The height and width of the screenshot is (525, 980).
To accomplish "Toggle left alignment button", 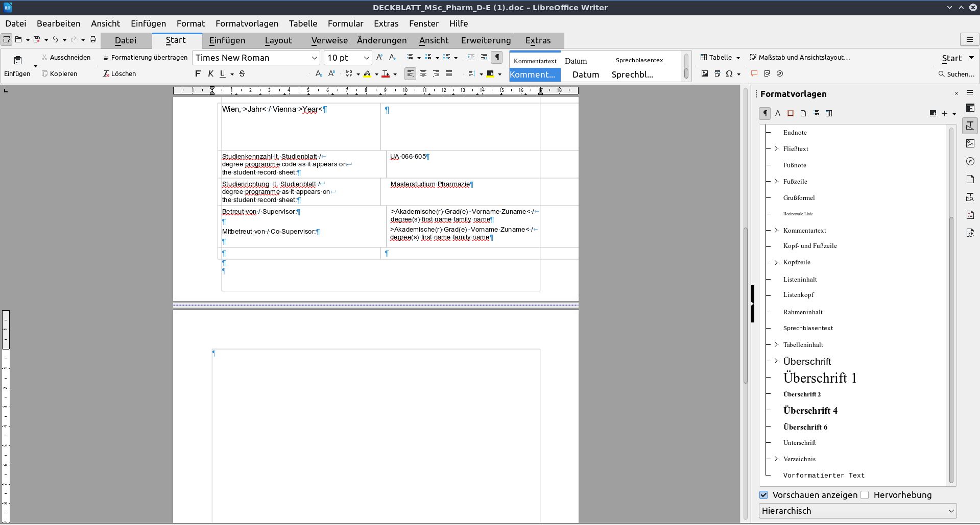I will (411, 74).
